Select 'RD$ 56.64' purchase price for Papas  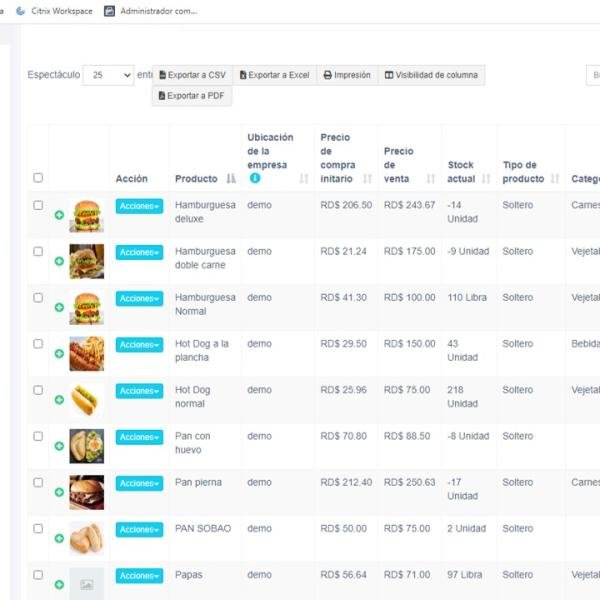click(x=343, y=575)
